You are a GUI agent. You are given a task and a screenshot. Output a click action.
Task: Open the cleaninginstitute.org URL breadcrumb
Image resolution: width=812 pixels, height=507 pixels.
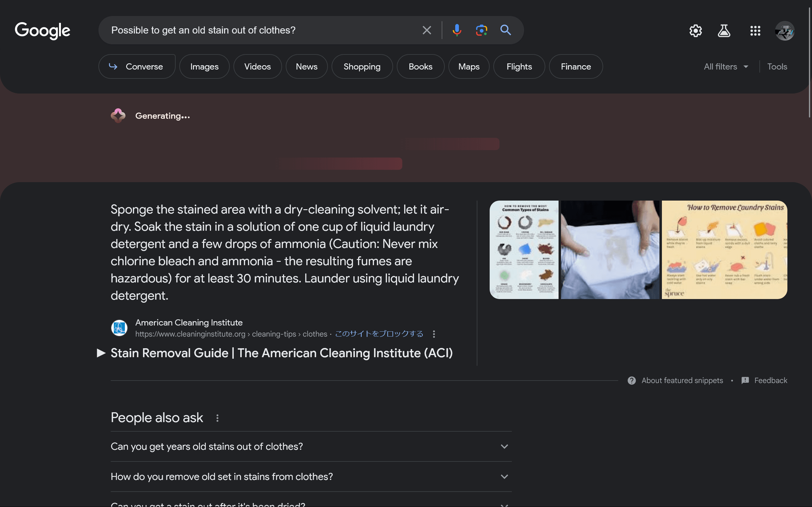point(231,334)
